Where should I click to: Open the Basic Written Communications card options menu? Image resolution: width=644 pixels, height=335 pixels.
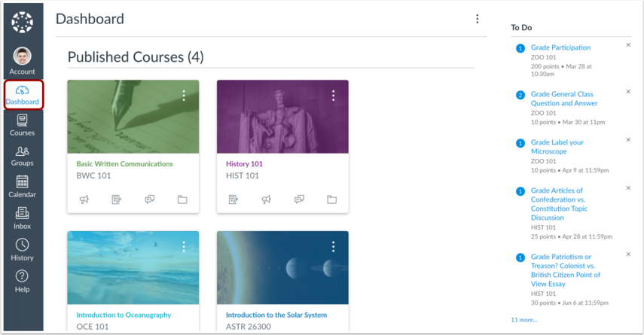pyautogui.click(x=184, y=96)
